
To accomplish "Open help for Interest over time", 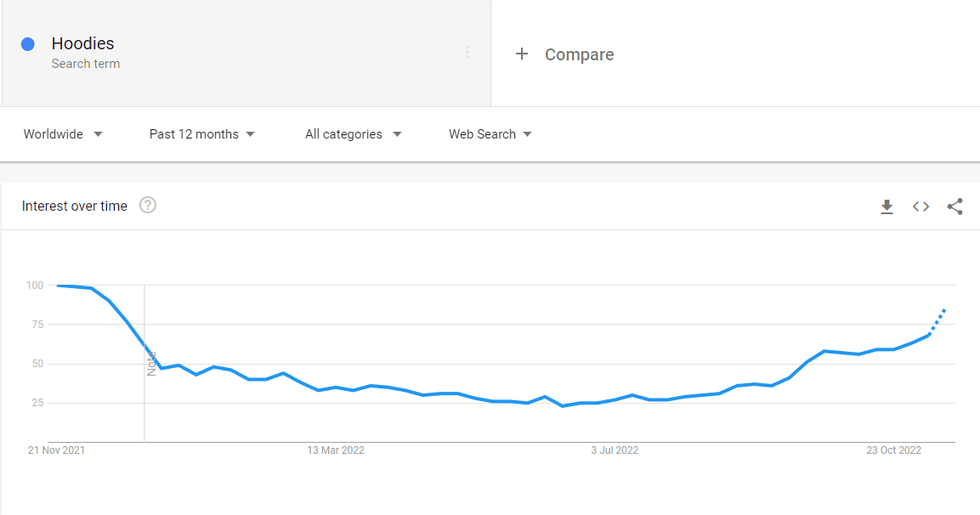I will 148,205.
